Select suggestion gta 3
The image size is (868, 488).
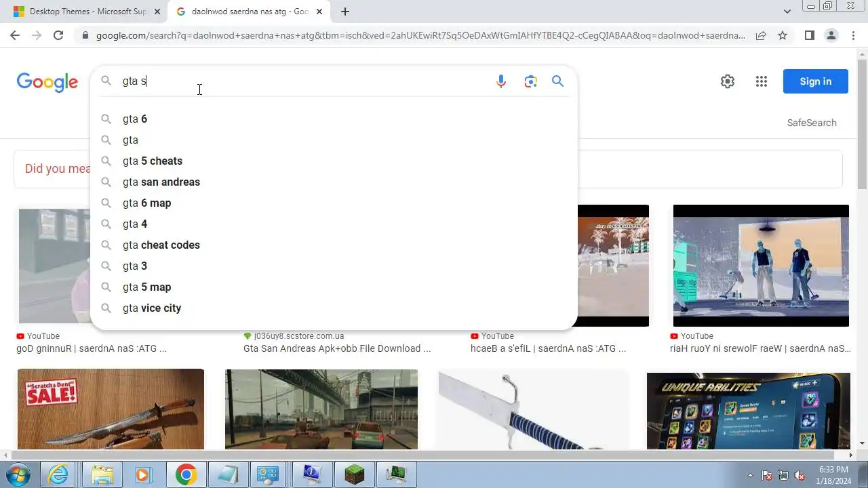(x=334, y=266)
